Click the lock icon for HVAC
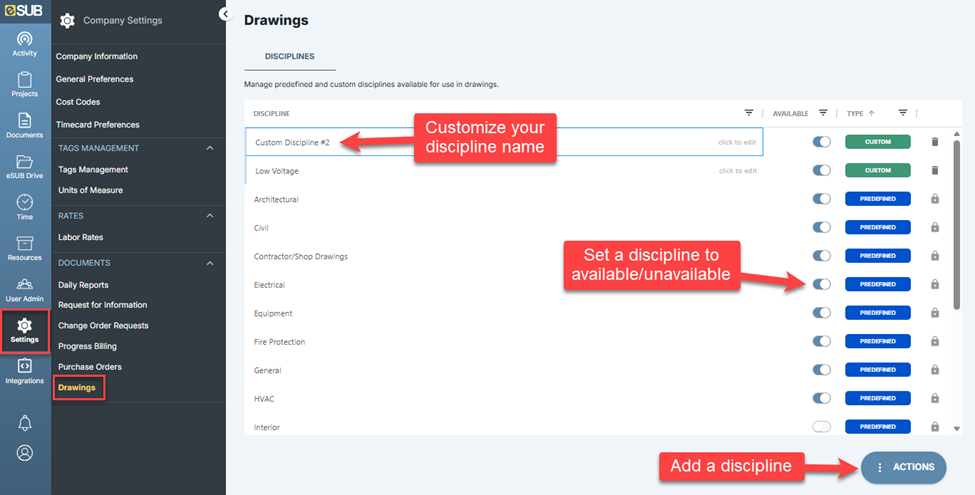The width and height of the screenshot is (975, 495). pos(935,398)
